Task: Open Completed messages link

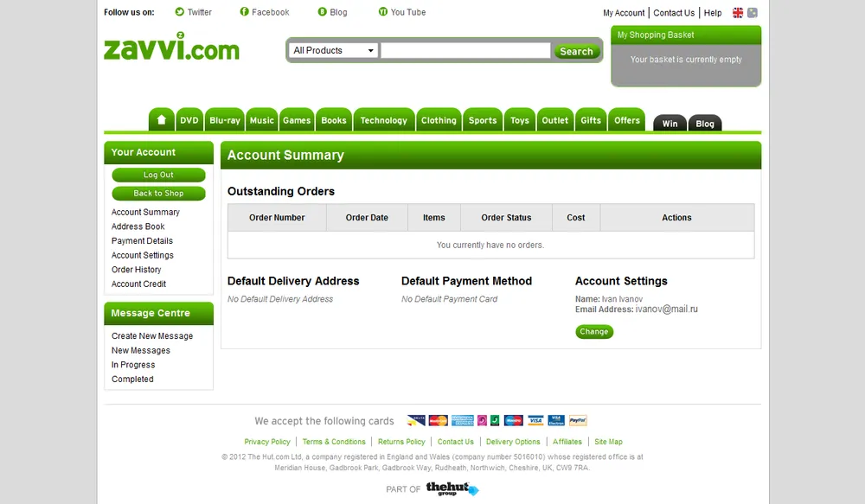Action: click(132, 379)
